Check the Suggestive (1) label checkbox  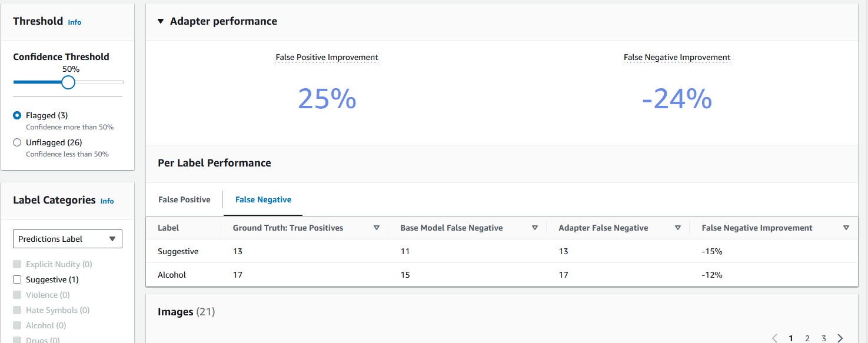coord(17,279)
